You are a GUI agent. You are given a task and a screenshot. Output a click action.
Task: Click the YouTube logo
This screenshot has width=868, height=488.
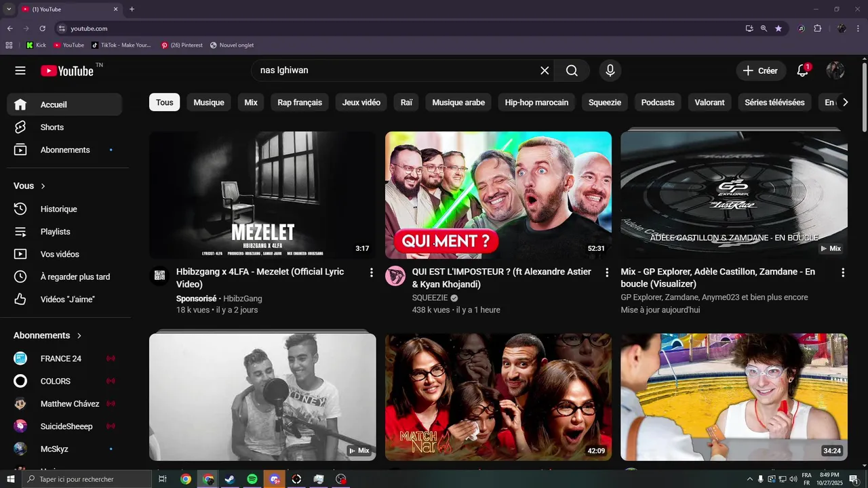[x=66, y=70]
